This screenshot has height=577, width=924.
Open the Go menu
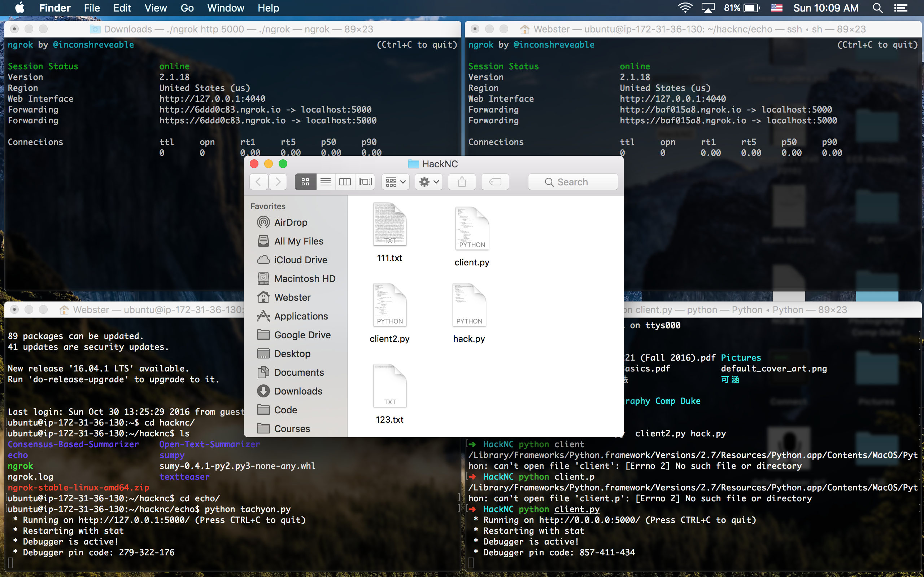coord(187,8)
